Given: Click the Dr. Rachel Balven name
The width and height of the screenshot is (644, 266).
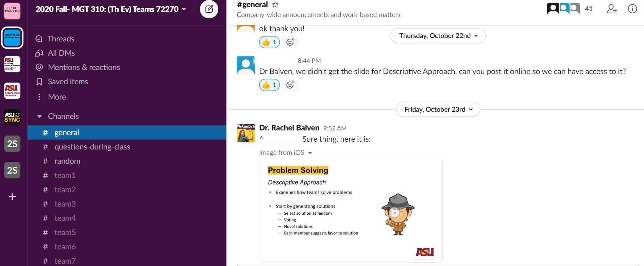Looking at the screenshot, I should (x=289, y=128).
